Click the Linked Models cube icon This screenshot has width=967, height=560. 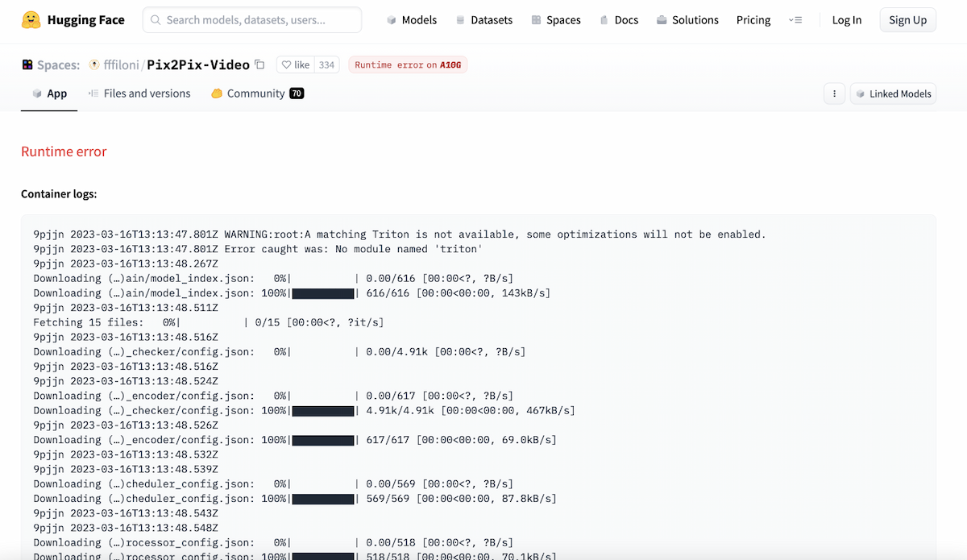point(861,93)
